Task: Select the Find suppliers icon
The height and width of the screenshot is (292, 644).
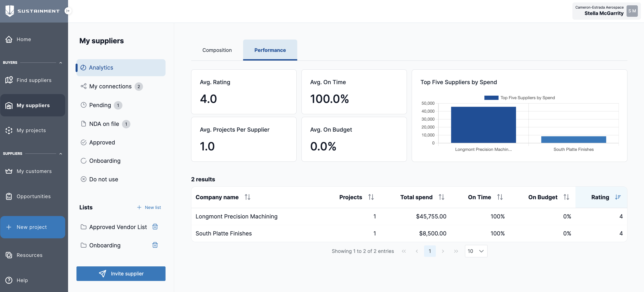Action: 9,80
